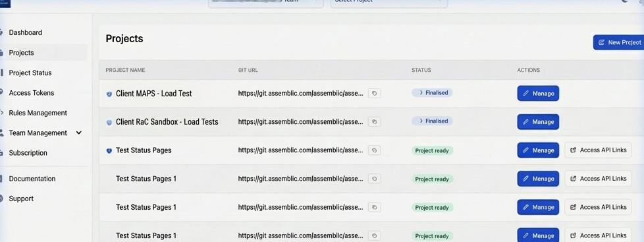Click the New Project button
Viewport: 644px width, 242px height.
pos(618,42)
